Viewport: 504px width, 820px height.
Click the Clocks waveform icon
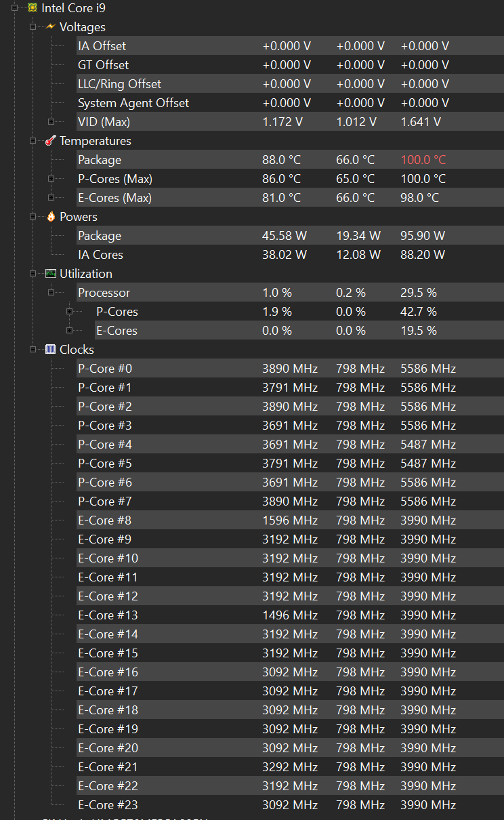click(50, 350)
